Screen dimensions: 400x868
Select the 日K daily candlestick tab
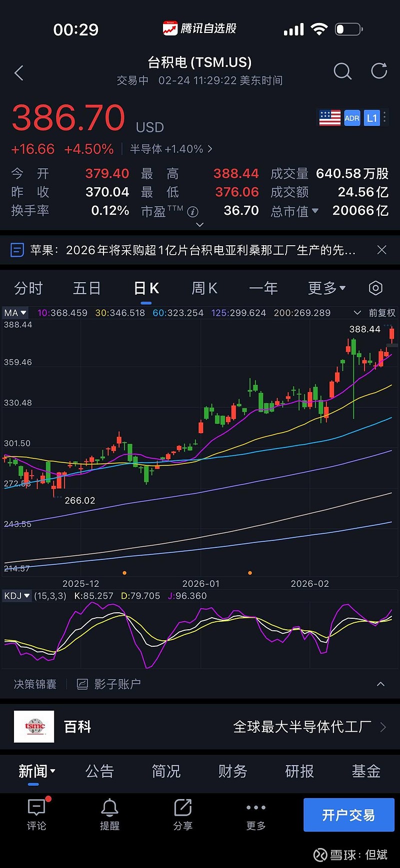tap(146, 288)
